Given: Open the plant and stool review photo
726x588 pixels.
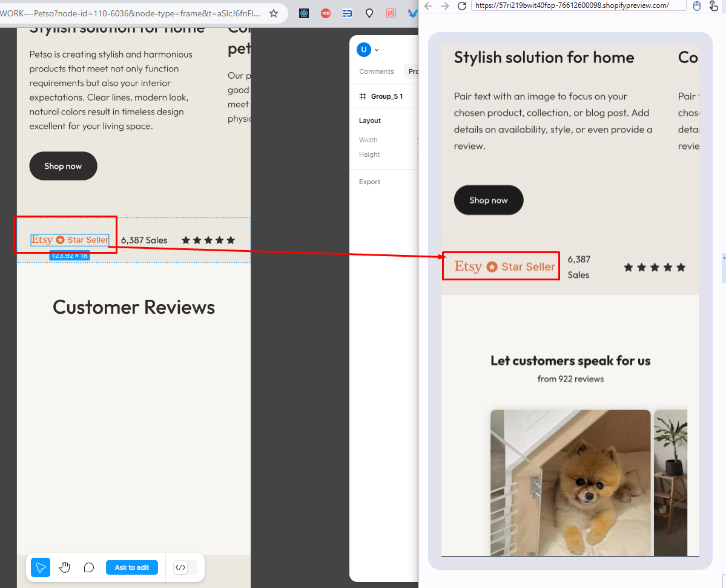Looking at the screenshot, I should click(x=670, y=483).
